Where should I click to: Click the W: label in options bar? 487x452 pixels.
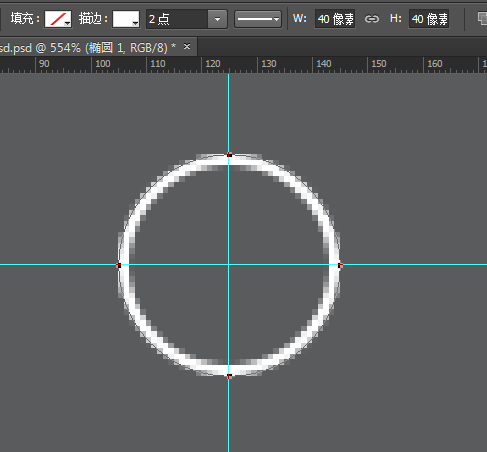click(x=300, y=18)
